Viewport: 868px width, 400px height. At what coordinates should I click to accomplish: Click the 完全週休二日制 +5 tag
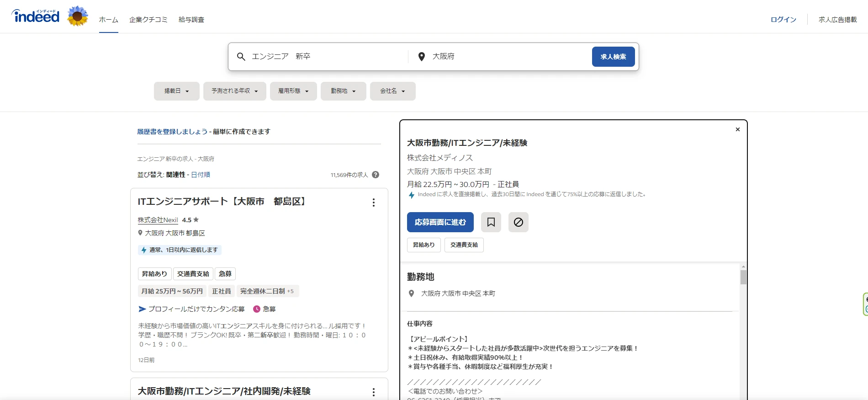(267, 291)
